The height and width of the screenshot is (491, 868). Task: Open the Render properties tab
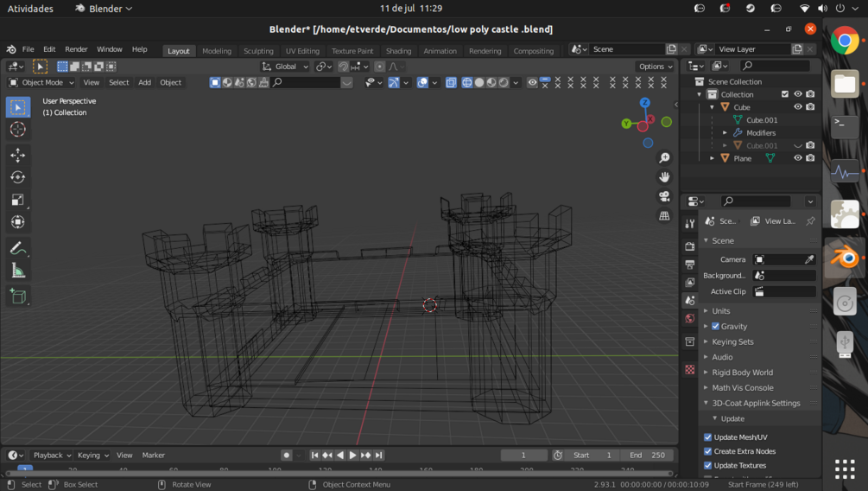(690, 246)
